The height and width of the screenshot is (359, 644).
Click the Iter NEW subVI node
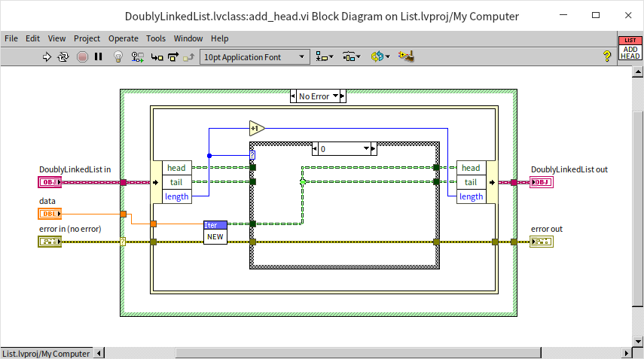[x=215, y=232]
